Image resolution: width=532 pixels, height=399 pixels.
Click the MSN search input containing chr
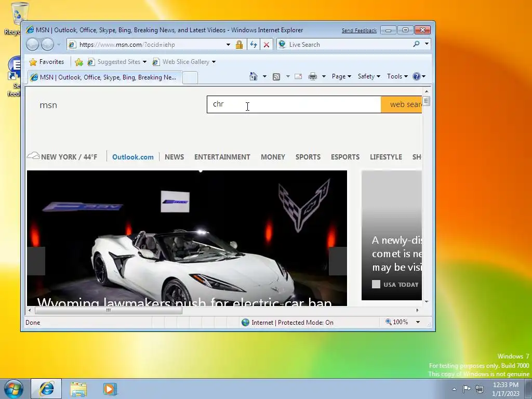tap(294, 104)
